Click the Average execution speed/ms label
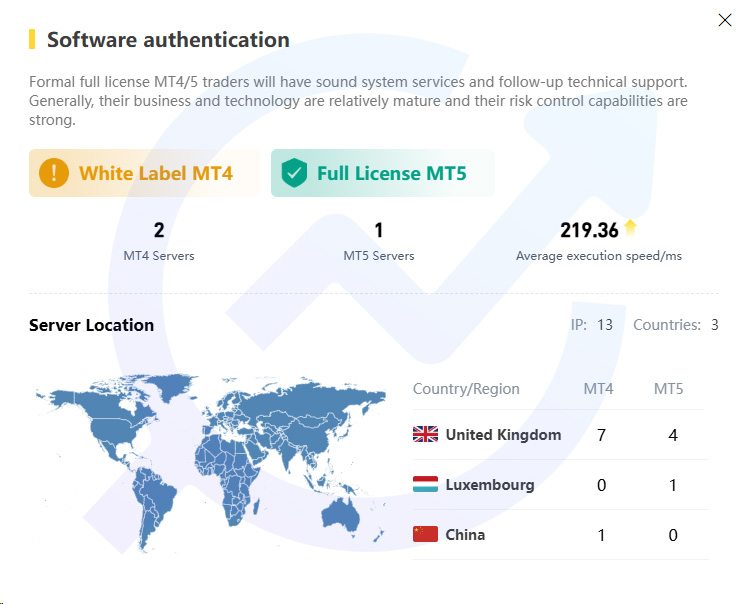 coord(598,256)
